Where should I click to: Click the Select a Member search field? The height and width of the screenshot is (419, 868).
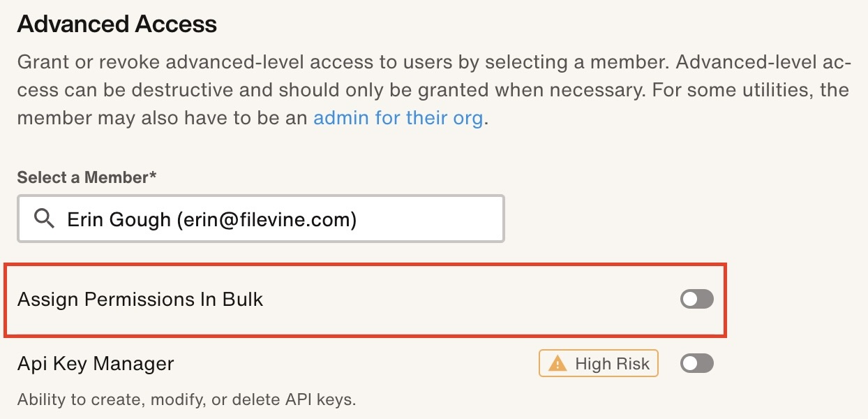point(261,219)
